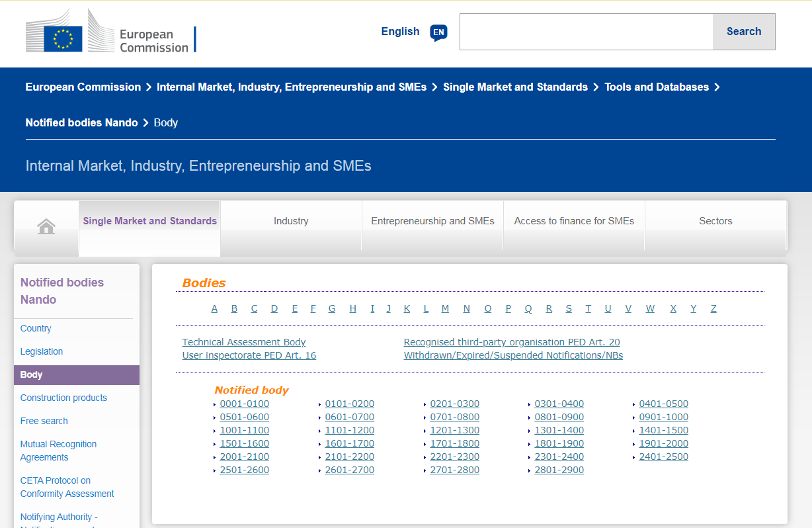812x528 pixels.
Task: Select Body in the sidebar
Action: pyautogui.click(x=77, y=374)
